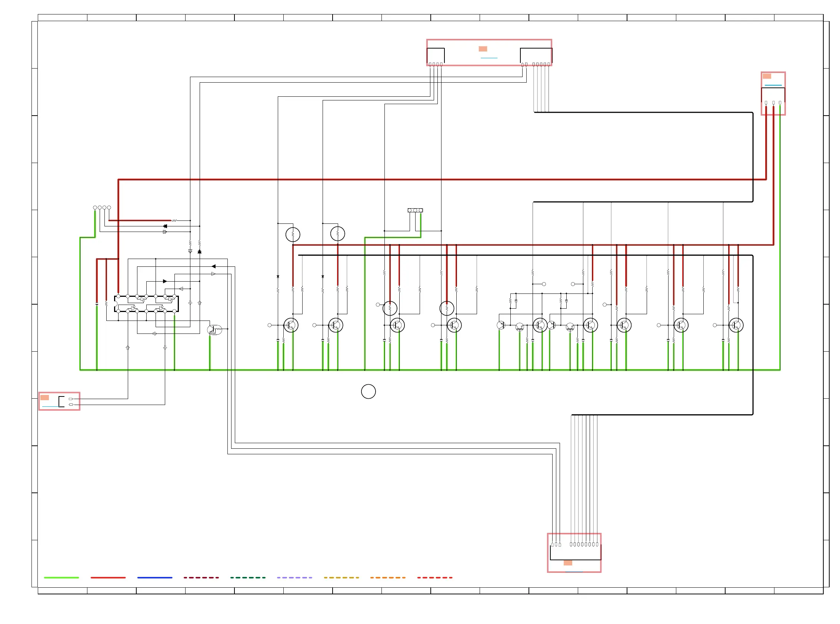Click the capacitor symbol left of the IC
840x624 pixels.
coord(97,303)
